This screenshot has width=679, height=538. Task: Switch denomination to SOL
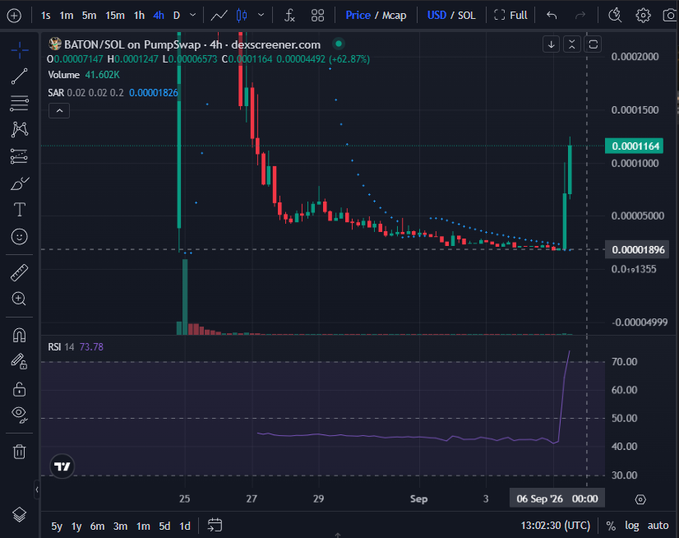click(x=466, y=16)
